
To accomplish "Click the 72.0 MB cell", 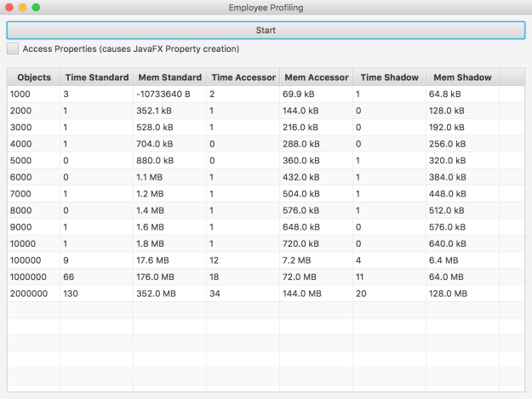I will (316, 276).
